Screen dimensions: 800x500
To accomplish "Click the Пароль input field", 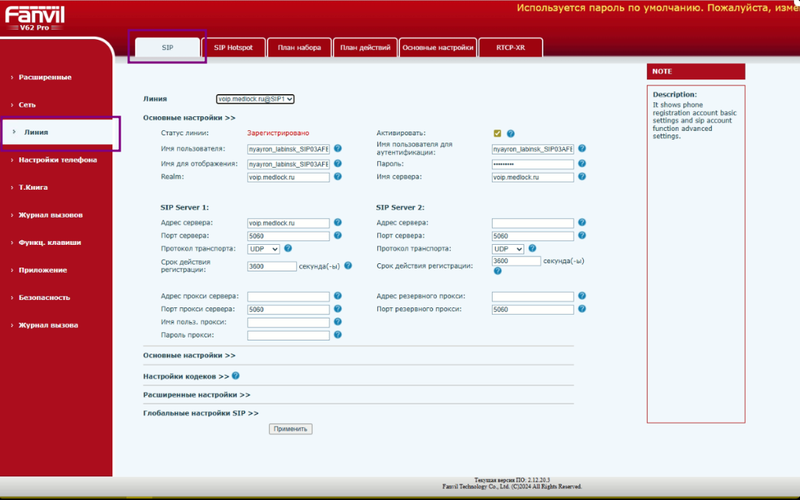I will pos(533,164).
